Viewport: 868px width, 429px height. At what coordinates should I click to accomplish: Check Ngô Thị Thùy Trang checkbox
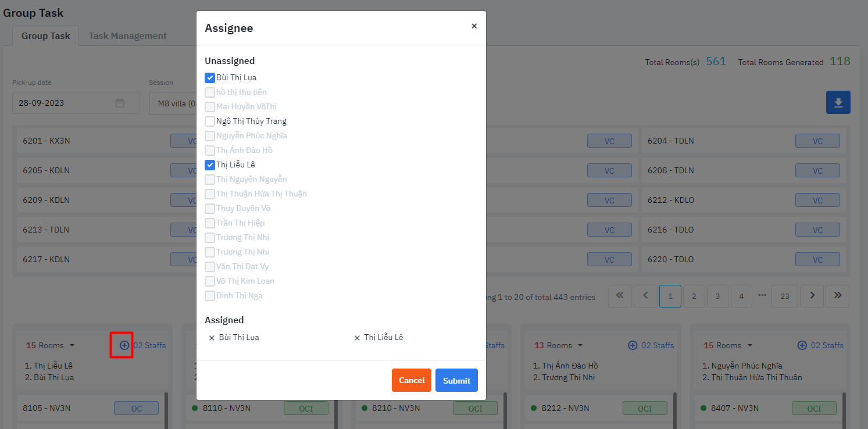(x=210, y=121)
